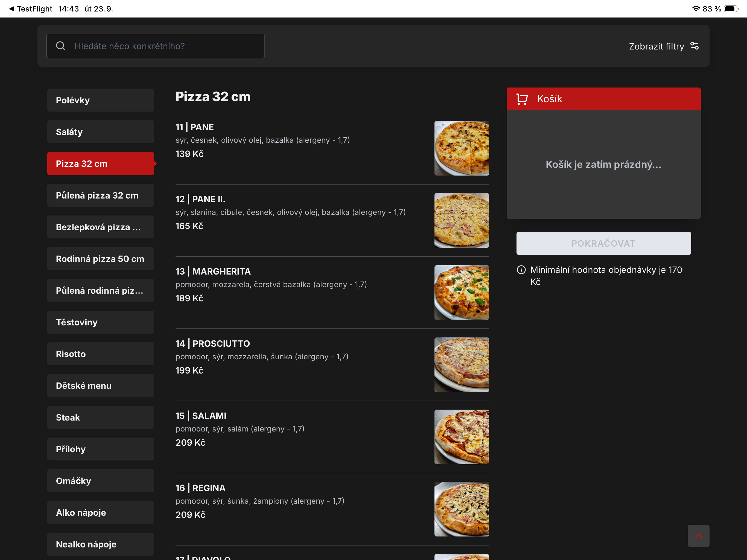The height and width of the screenshot is (560, 747).
Task: Focus the 'Hledáte něco konkrétního?' search field
Action: (x=155, y=46)
